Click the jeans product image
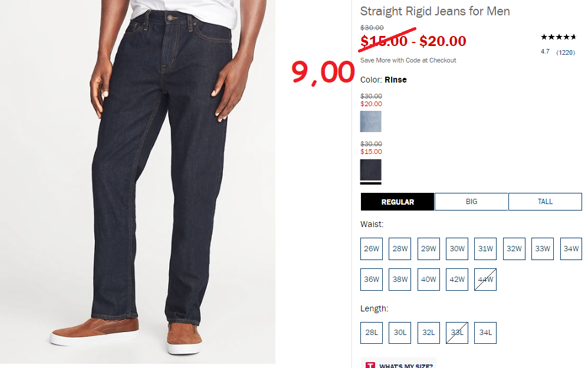588x368 pixels. [137, 182]
